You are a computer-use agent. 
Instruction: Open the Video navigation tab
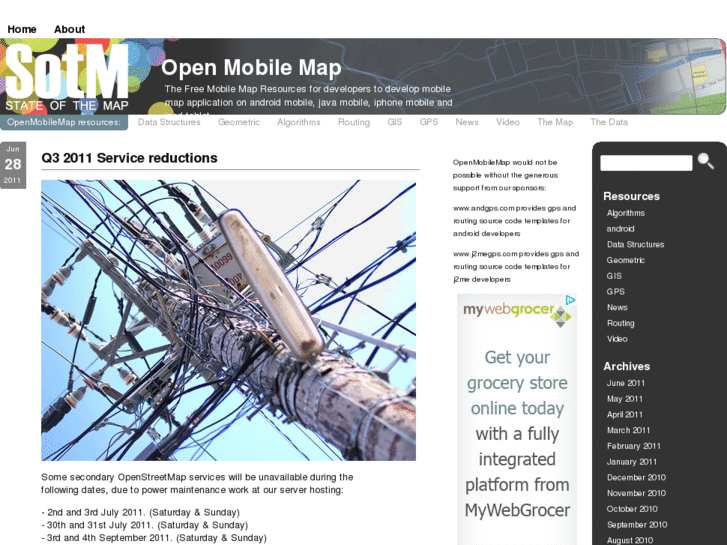(508, 122)
